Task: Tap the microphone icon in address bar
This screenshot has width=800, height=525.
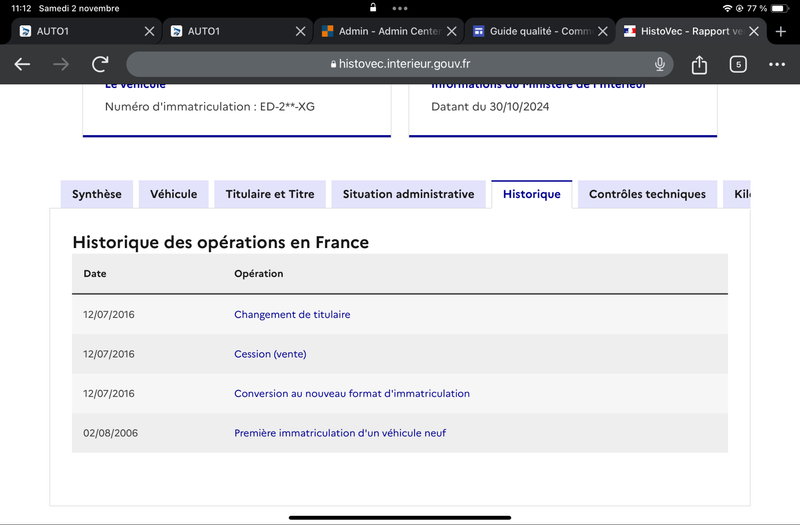Action: tap(660, 64)
